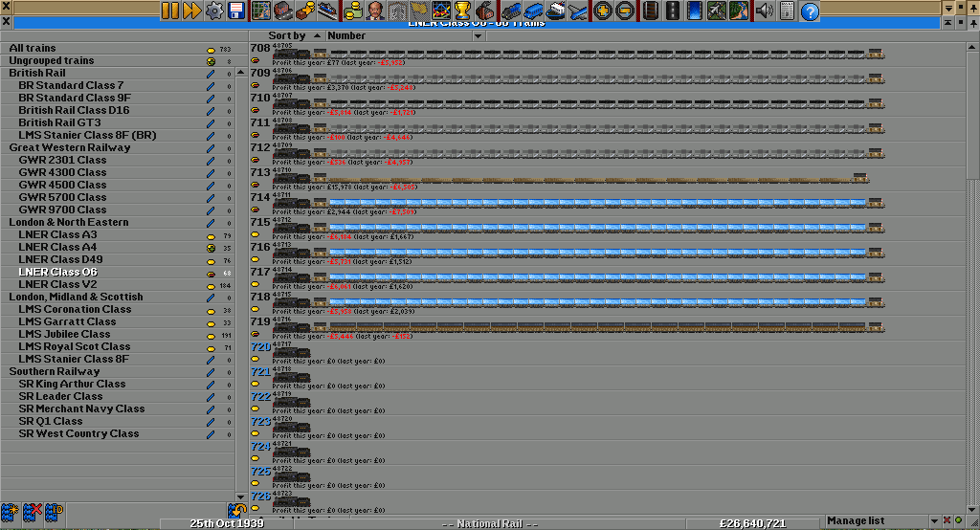Open the Manage list dropdown
Viewport: 980px width, 530px height.
coord(882,520)
